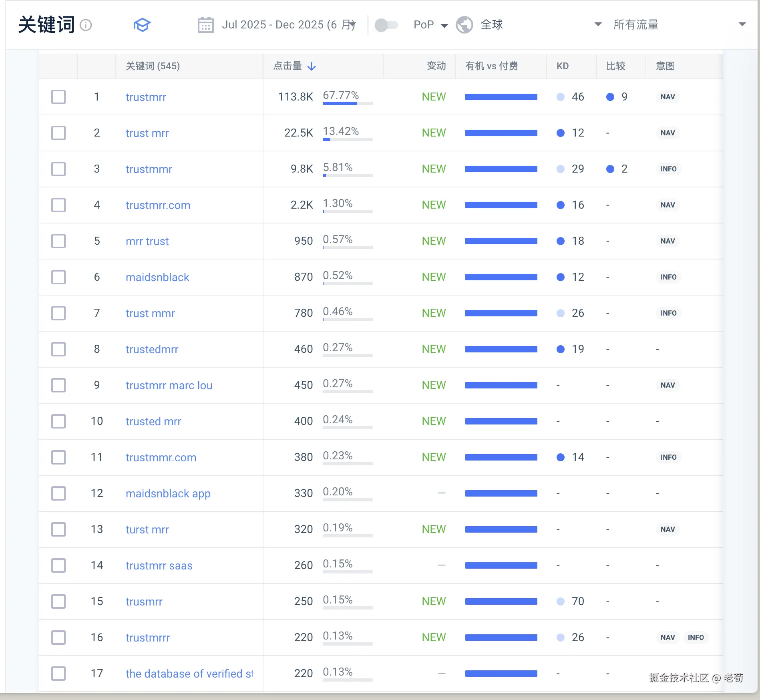Open the trustmrr marc lou keyword link
Screen dimensions: 760x700
pyautogui.click(x=169, y=386)
